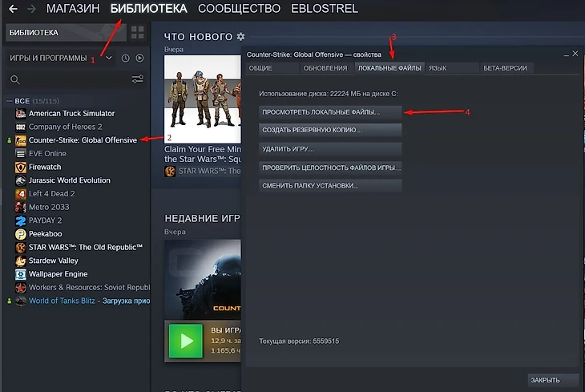This screenshot has width=585, height=392.
Task: Select Wallpaper Engine in library list
Action: 58,274
